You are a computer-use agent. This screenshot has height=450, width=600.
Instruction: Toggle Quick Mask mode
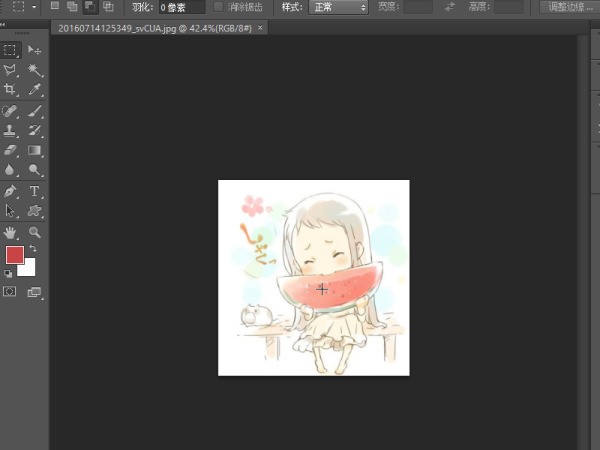click(x=11, y=292)
